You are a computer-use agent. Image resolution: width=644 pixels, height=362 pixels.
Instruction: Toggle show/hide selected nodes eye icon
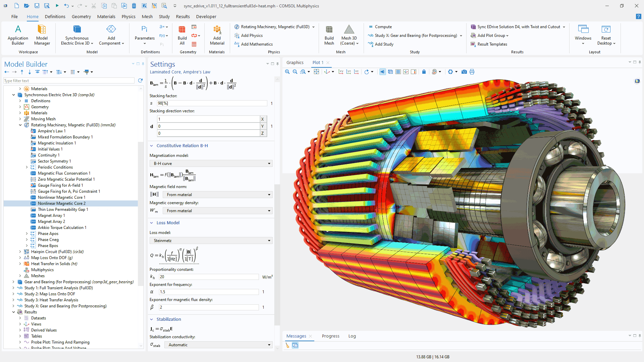pos(38,72)
